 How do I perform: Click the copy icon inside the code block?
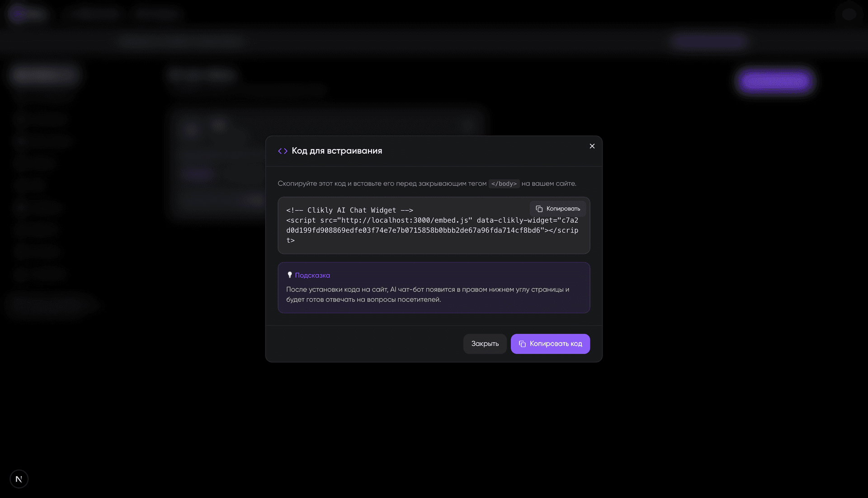539,209
